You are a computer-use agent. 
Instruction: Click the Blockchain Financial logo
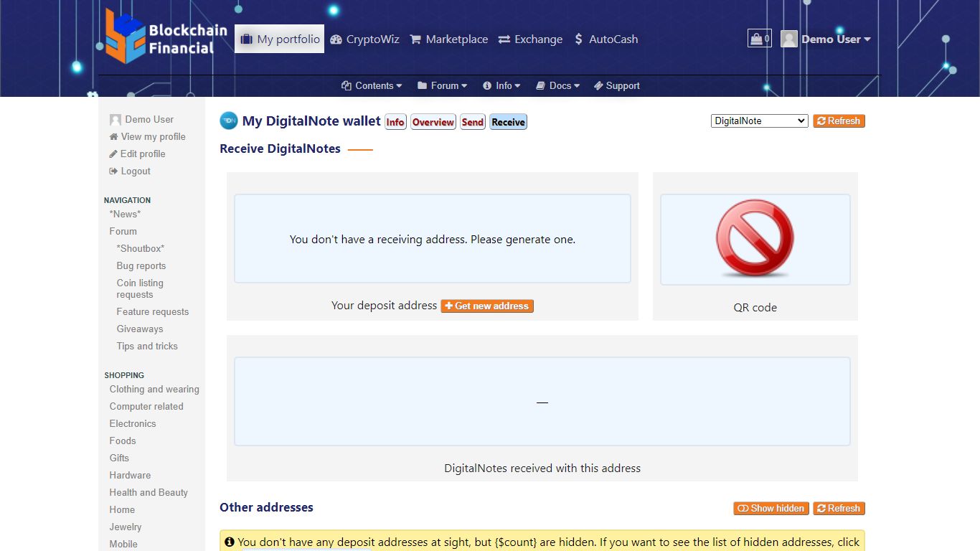(x=166, y=36)
